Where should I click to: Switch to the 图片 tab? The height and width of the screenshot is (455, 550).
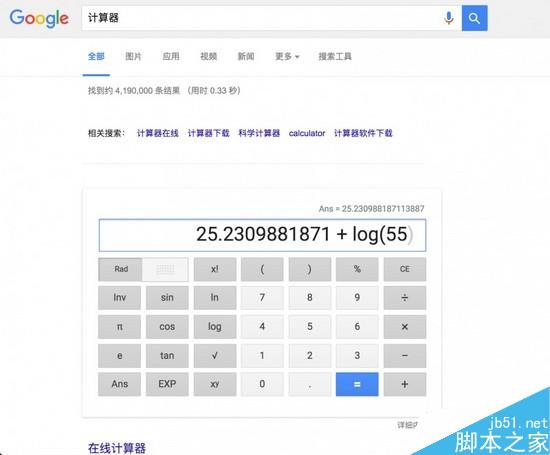(133, 56)
